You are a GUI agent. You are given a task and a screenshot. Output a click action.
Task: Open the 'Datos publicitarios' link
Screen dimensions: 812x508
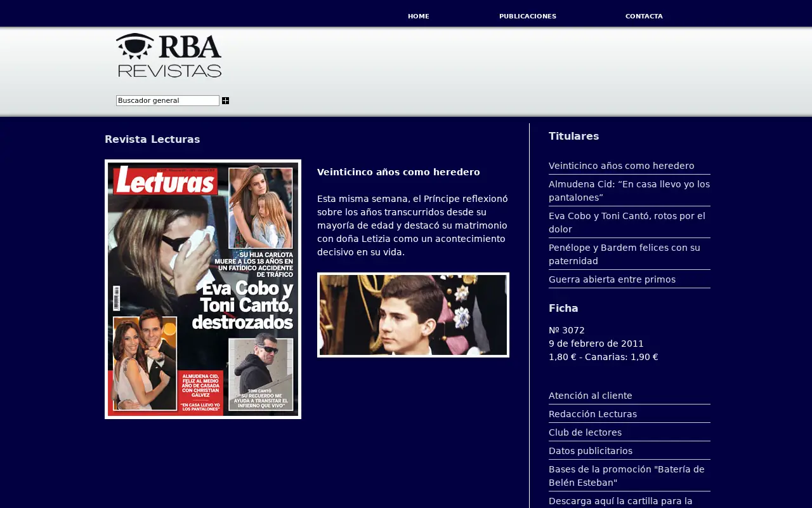[591, 451]
